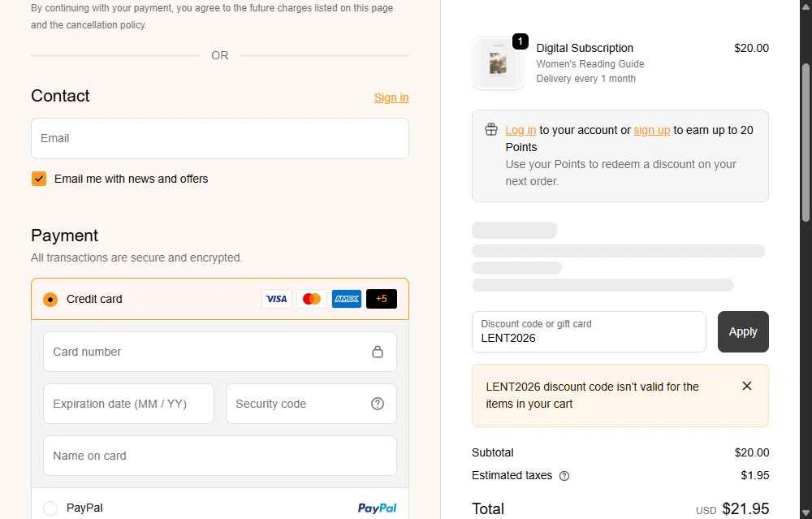
Task: Uncheck Email me with news and offers
Action: [39, 179]
